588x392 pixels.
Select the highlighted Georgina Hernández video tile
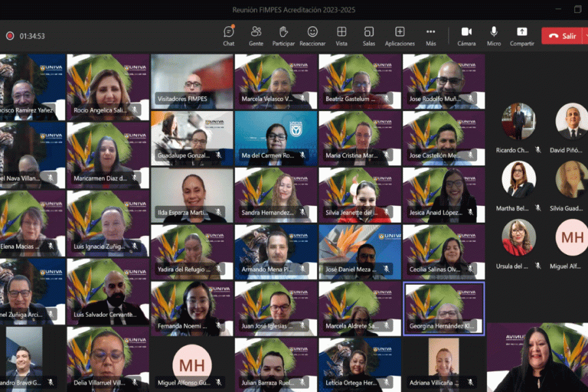444,308
